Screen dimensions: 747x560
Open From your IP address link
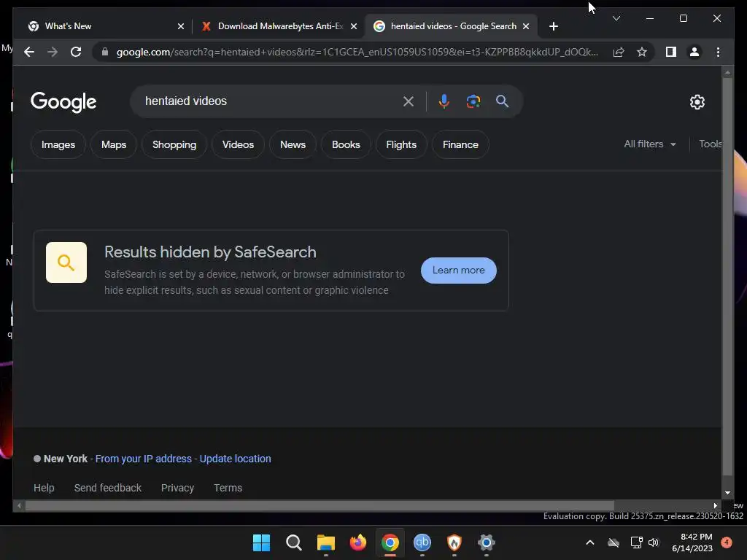(x=144, y=459)
